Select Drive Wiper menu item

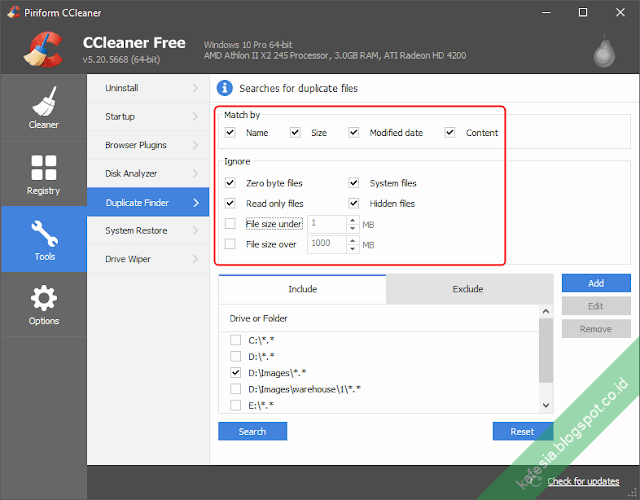pos(148,259)
